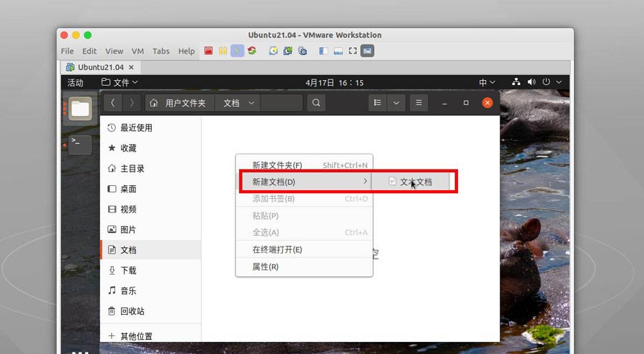Open the hamburger menu in Files
Screen dimensions: 644x354
[x=419, y=103]
